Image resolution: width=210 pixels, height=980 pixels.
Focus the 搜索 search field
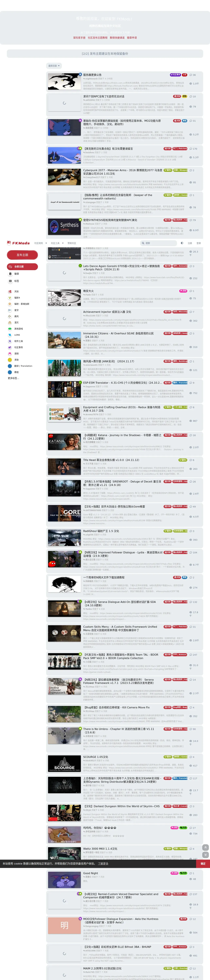pyautogui.click(x=158, y=243)
